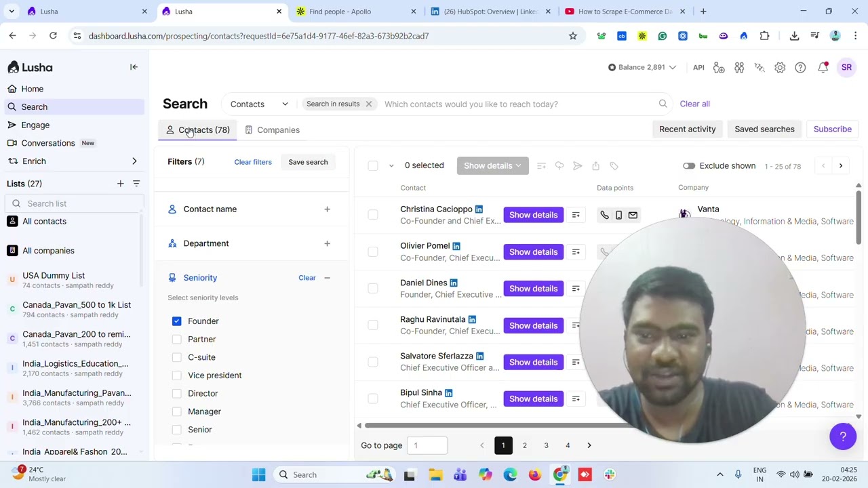Open Christina Cacioppo's LinkedIn icon

coord(479,209)
